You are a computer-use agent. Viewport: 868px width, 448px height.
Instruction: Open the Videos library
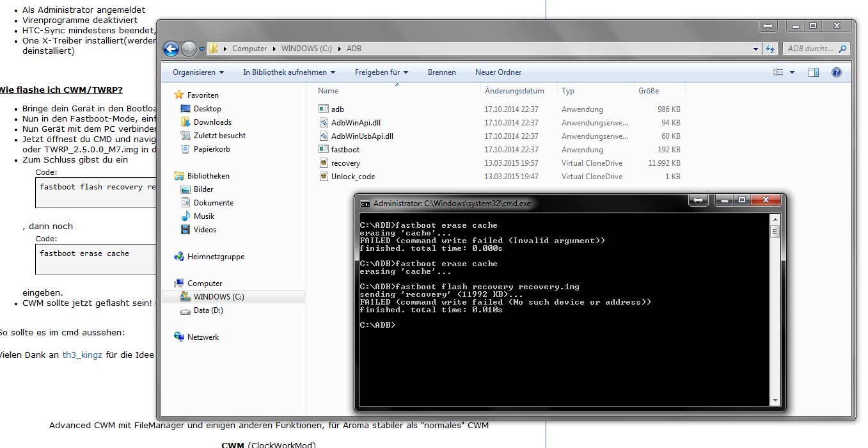point(205,230)
